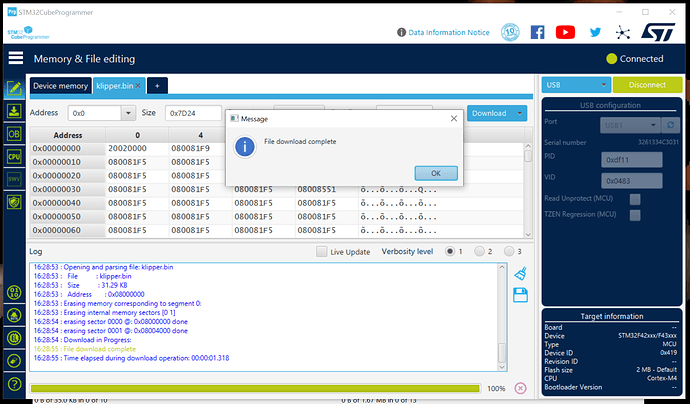The image size is (690, 404).
Task: Open the Download button dropdown arrow
Action: (520, 113)
